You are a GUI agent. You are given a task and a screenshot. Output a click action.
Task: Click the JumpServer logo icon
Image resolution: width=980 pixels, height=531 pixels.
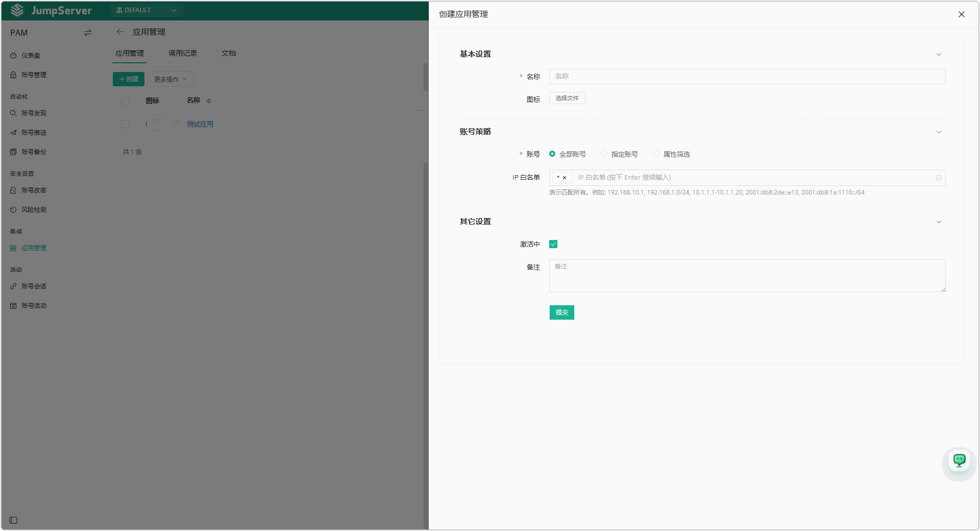coord(17,10)
